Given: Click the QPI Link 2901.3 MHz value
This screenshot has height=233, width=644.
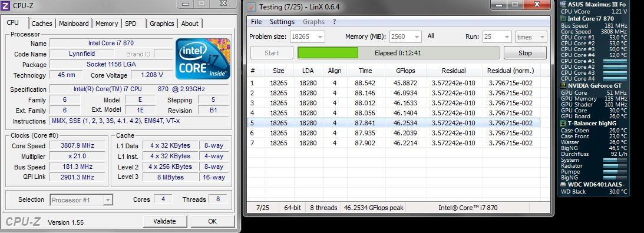Looking at the screenshot, I should 77,177.
